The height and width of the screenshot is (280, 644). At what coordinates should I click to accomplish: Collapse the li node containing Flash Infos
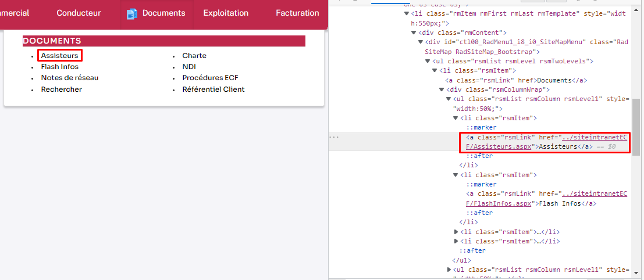pyautogui.click(x=456, y=175)
